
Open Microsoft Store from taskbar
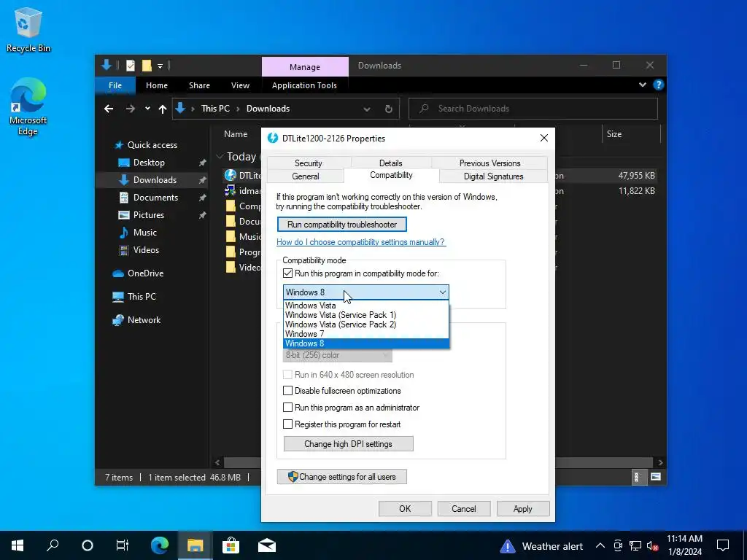pyautogui.click(x=231, y=545)
